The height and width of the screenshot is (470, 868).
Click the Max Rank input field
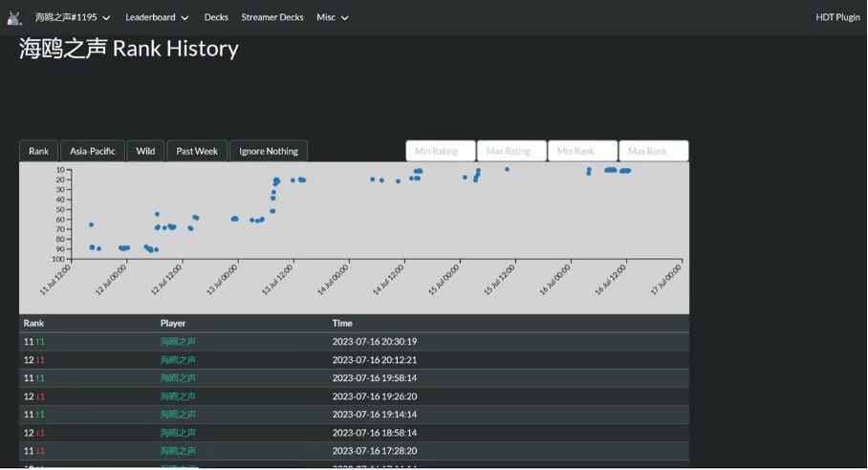point(654,151)
